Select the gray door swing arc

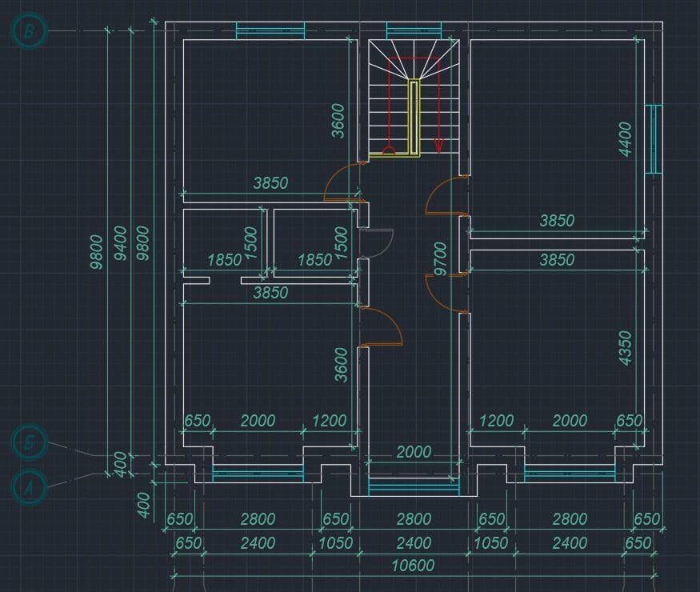click(379, 243)
